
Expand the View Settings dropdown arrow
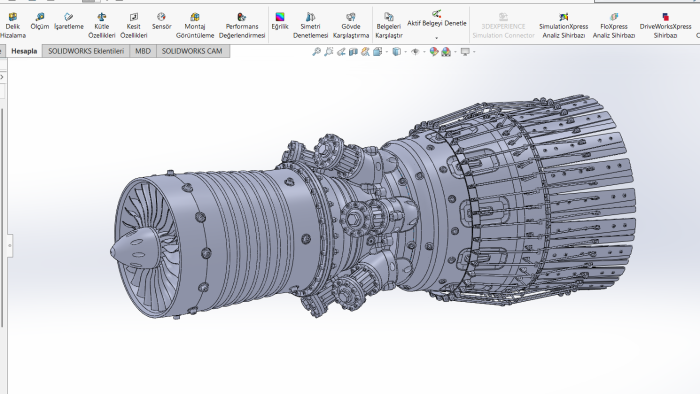474,52
